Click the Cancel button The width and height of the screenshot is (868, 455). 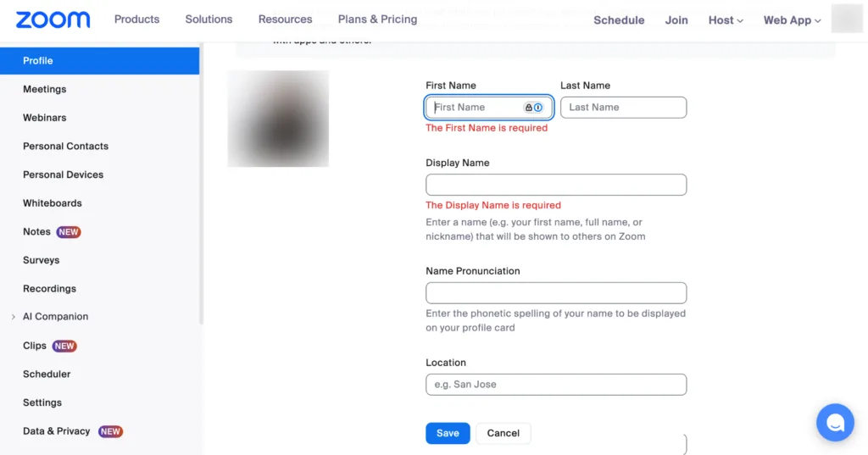click(x=504, y=434)
